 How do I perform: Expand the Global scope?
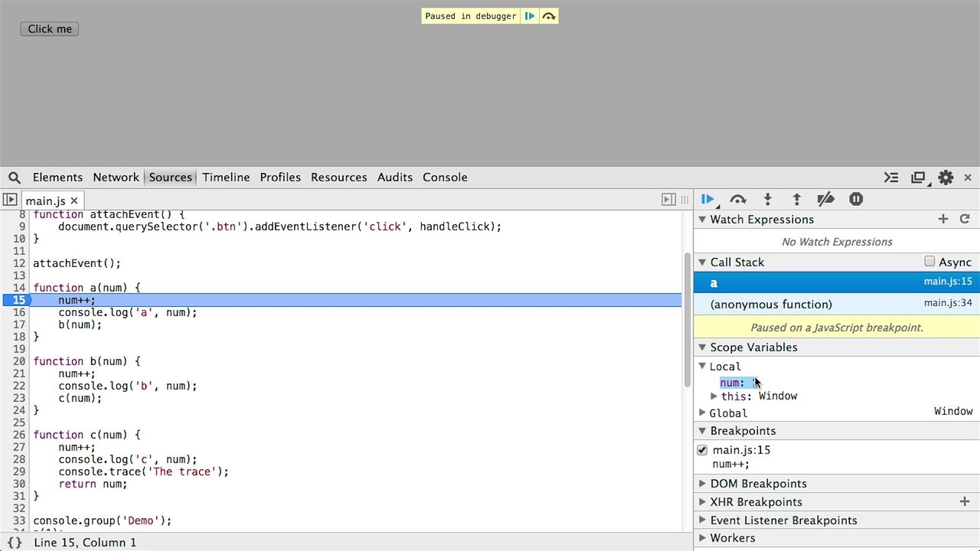point(702,413)
